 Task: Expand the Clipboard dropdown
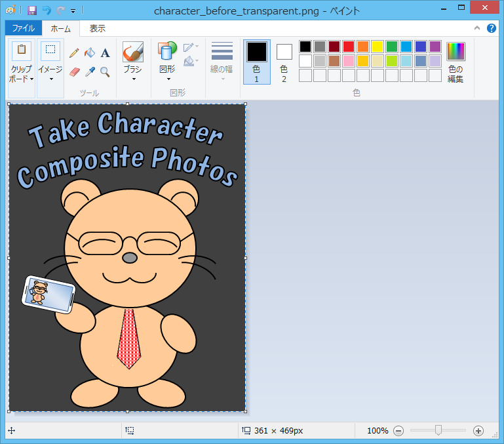22,73
